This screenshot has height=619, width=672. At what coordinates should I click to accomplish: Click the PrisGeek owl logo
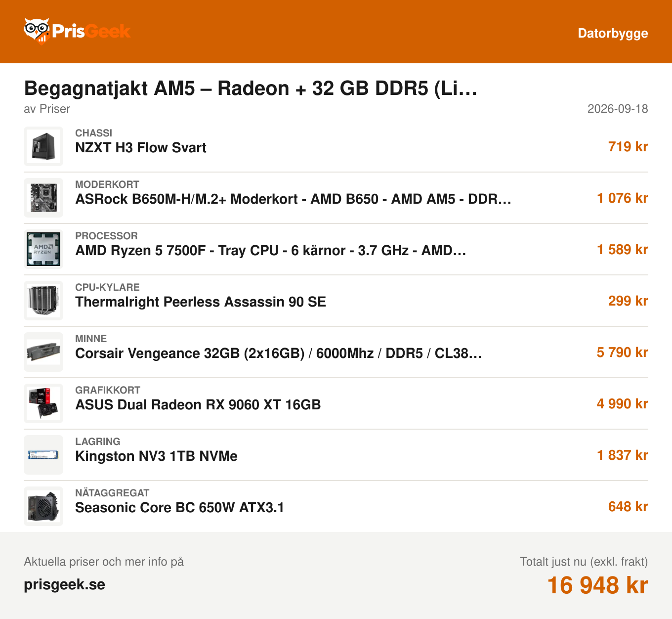[x=77, y=31]
